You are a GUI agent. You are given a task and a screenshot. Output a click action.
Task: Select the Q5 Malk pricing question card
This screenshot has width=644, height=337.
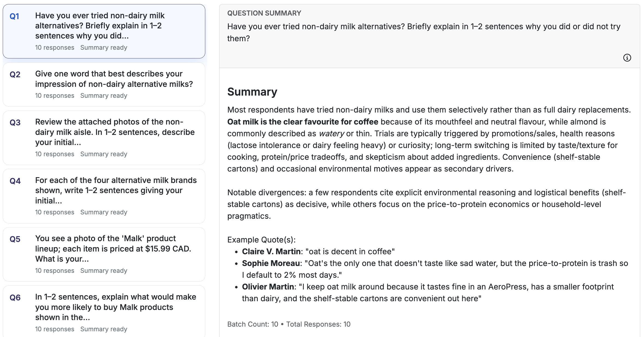104,254
